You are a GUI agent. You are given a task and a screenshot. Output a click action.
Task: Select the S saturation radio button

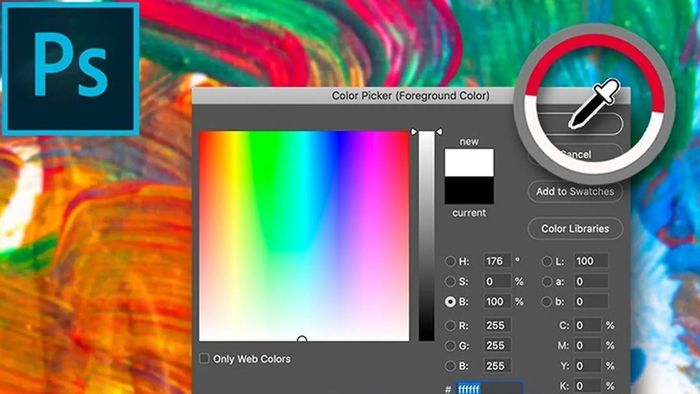tap(450, 282)
